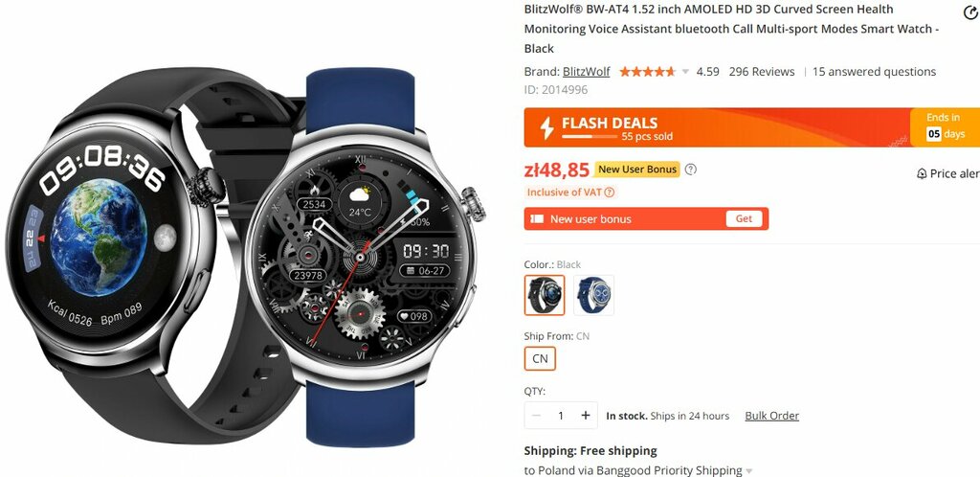Open the Bulk Order link
The height and width of the screenshot is (477, 980).
click(772, 416)
